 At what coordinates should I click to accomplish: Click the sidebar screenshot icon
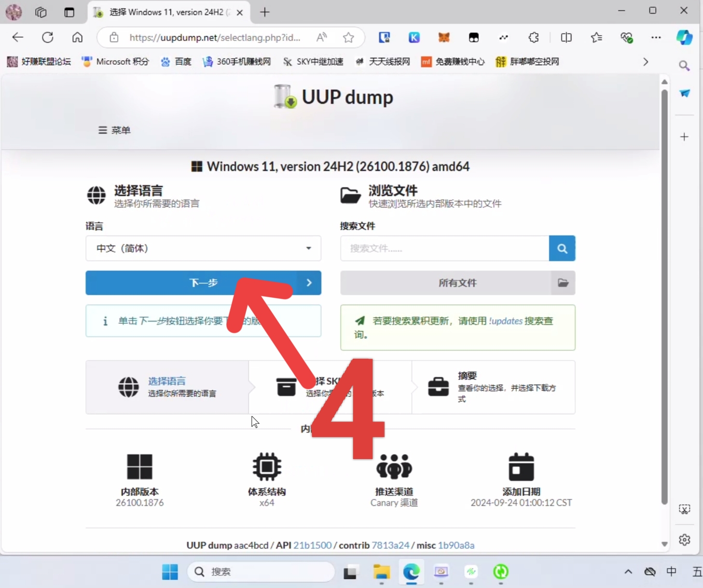[x=684, y=509]
